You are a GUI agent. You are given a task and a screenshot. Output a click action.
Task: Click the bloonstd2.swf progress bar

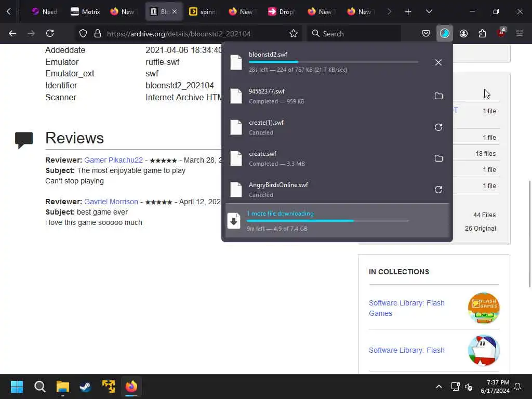334,62
